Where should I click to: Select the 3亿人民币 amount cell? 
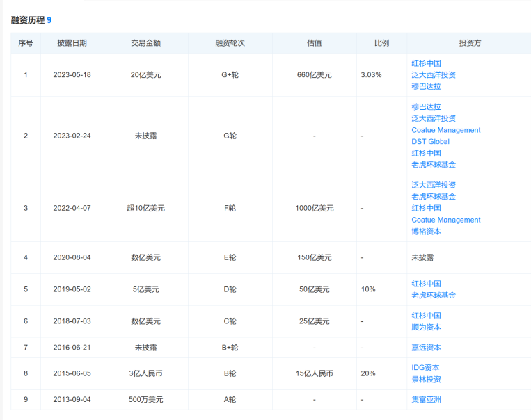click(146, 373)
